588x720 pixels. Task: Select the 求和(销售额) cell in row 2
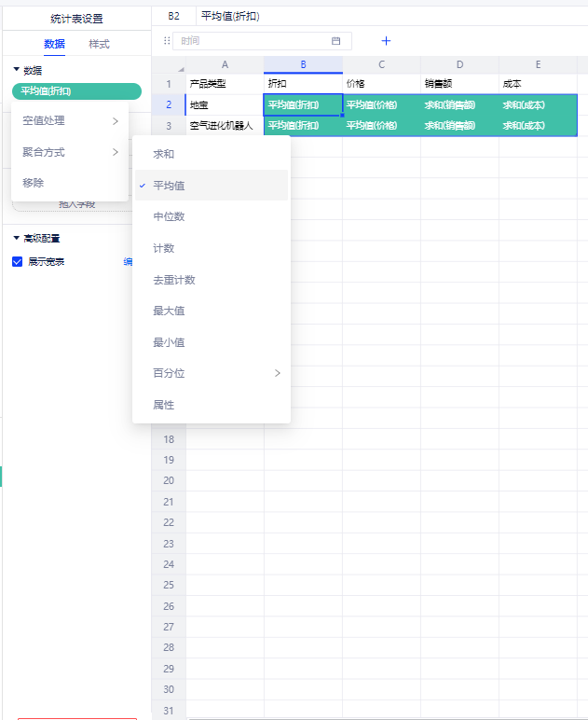[x=459, y=104]
